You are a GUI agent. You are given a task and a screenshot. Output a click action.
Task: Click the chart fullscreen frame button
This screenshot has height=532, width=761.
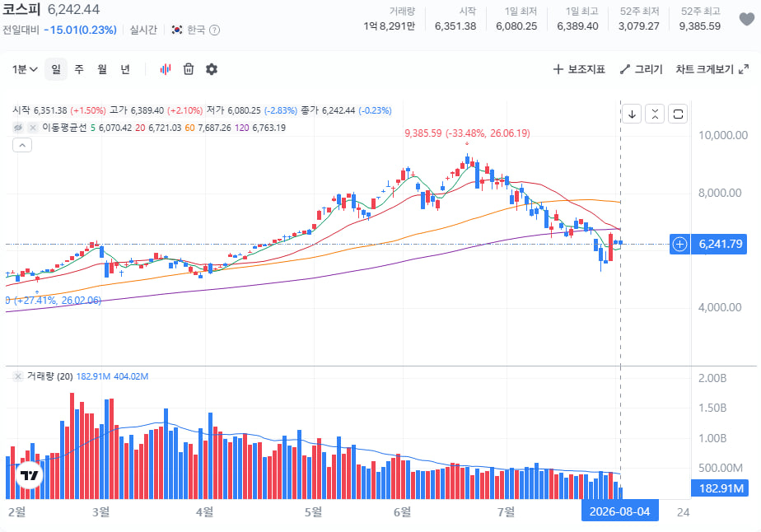[678, 114]
